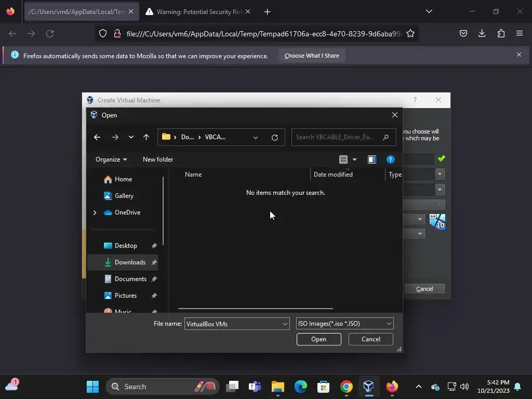Viewport: 532px width, 399px height.
Task: Close the Potential Security Risk tab
Action: click(248, 12)
